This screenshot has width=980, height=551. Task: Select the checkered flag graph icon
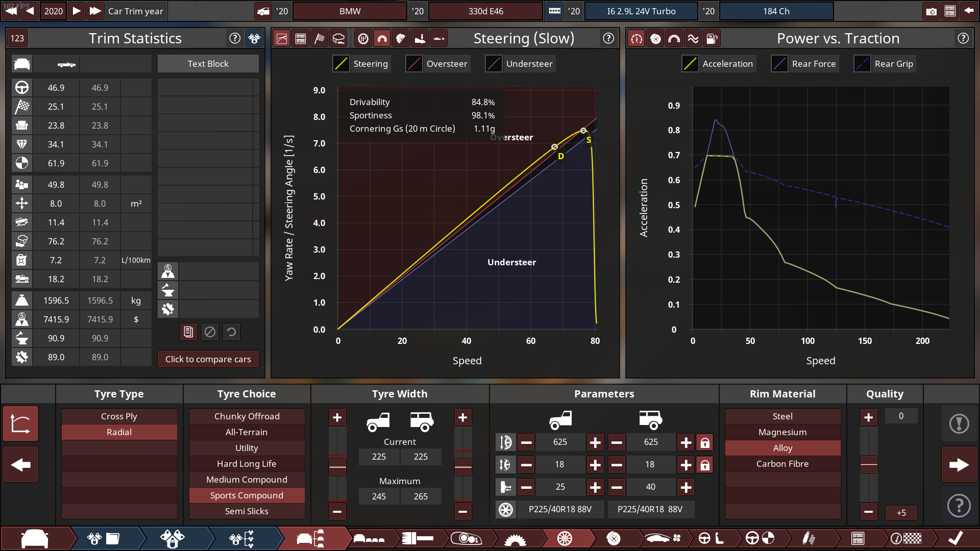[x=320, y=38]
